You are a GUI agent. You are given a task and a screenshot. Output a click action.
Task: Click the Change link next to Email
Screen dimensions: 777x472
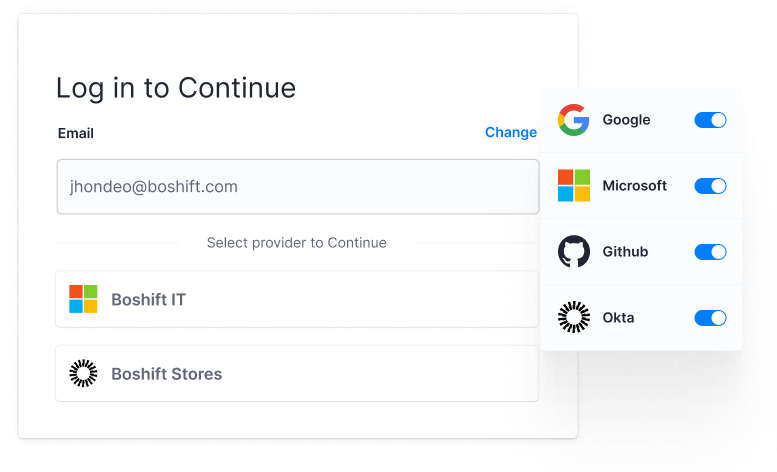click(511, 132)
